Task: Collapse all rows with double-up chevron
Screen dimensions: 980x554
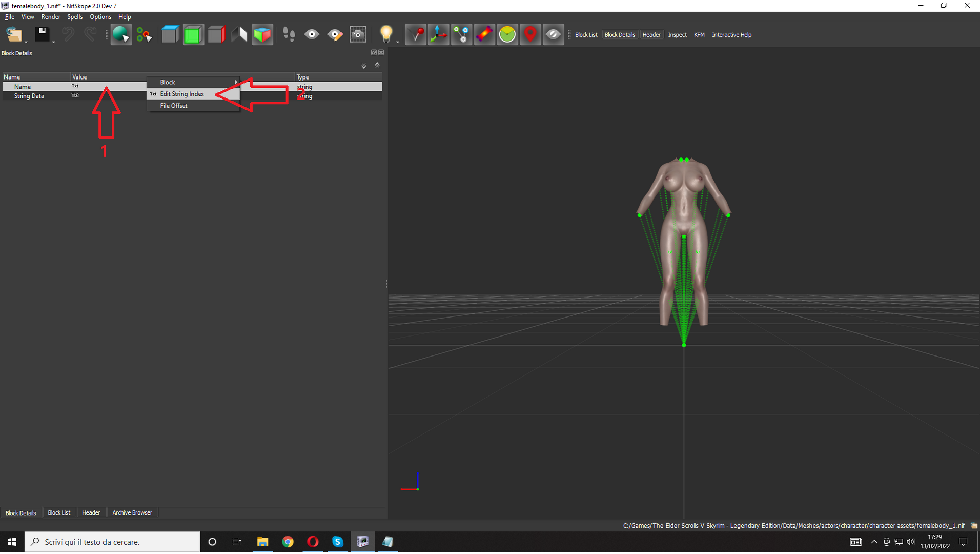Action: pos(377,65)
